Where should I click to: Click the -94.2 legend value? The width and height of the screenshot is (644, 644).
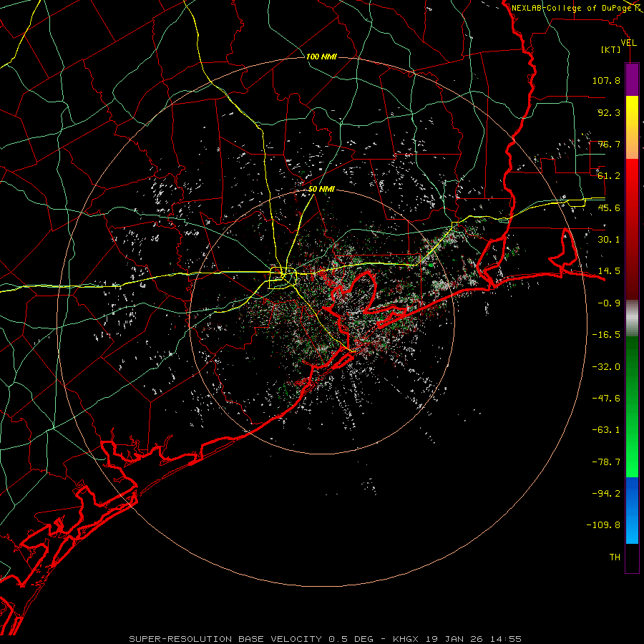pos(606,494)
